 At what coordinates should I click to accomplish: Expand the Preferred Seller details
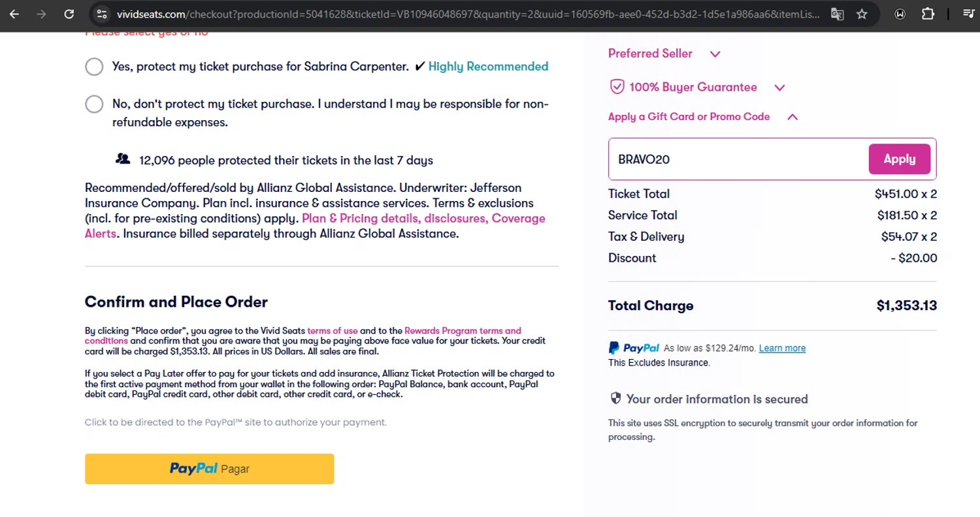(x=715, y=54)
